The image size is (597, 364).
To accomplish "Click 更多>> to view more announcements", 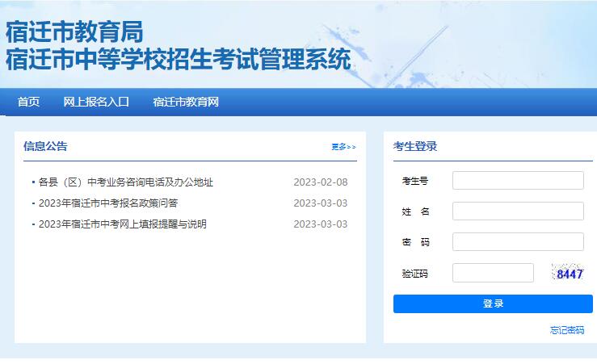I will [x=343, y=147].
